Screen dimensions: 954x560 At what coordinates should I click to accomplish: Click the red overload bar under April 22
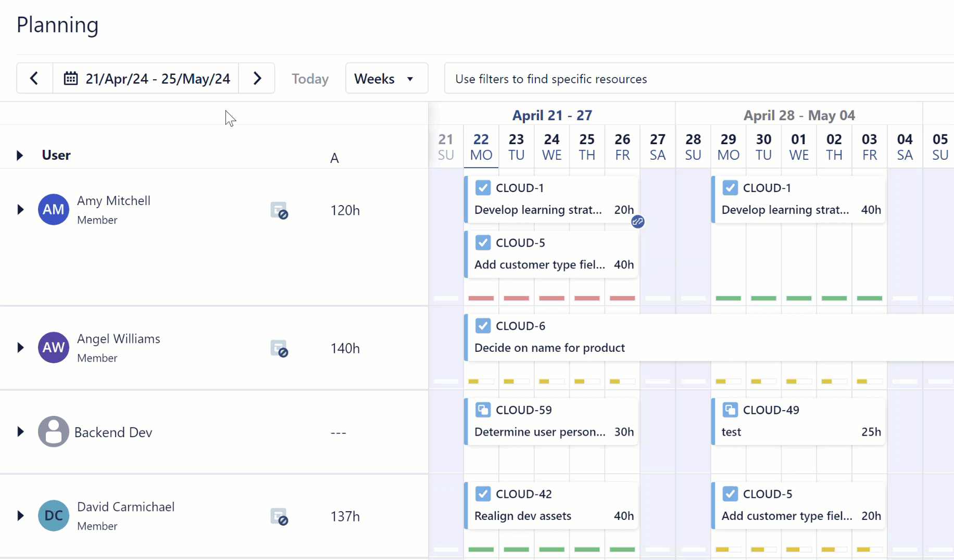[481, 298]
